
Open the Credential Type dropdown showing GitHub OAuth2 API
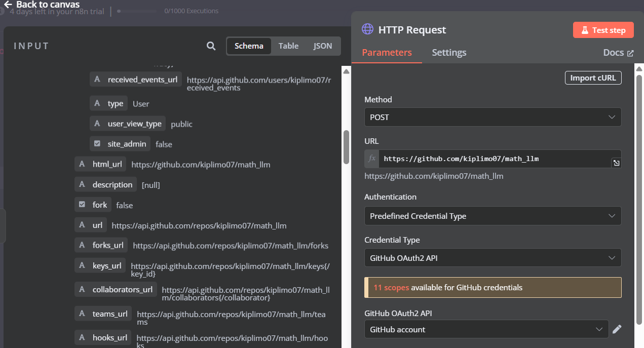click(492, 257)
